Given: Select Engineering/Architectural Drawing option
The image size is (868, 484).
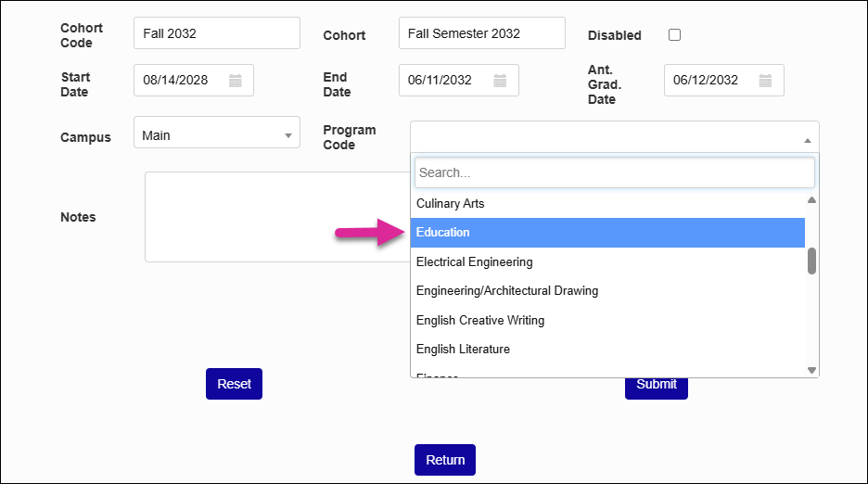Looking at the screenshot, I should (607, 291).
